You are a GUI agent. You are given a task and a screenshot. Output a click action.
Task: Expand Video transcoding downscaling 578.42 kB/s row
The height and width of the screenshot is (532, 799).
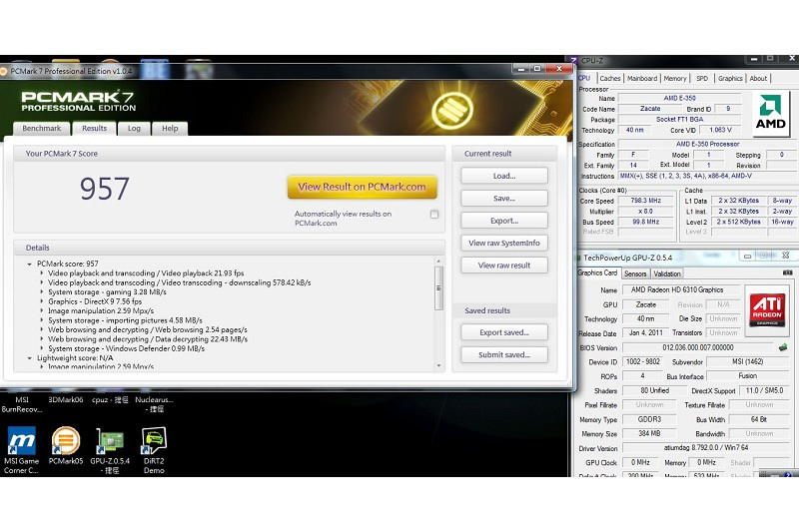42,282
